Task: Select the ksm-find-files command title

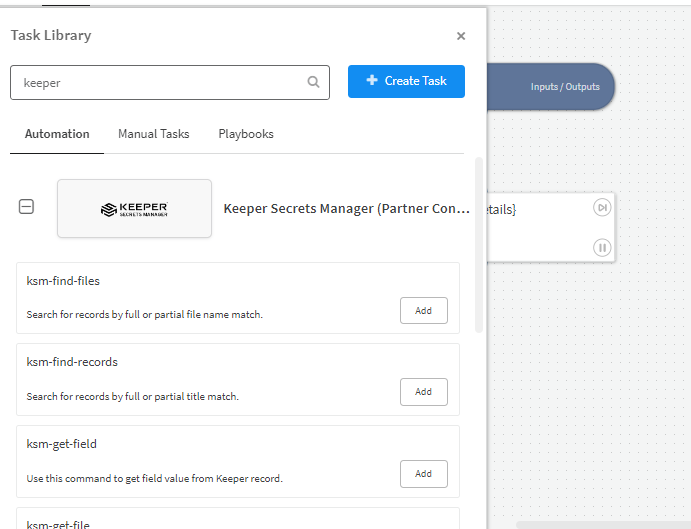Action: [x=63, y=281]
